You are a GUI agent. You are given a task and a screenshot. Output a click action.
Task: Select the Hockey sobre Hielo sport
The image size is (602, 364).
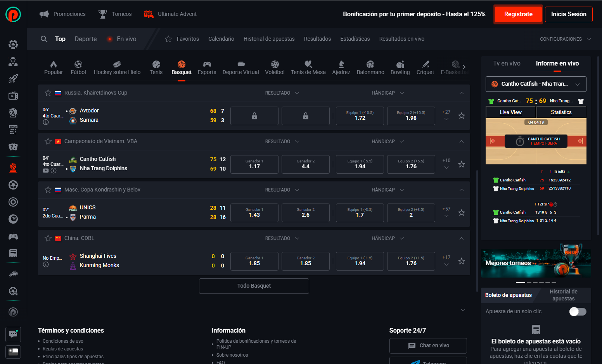117,67
